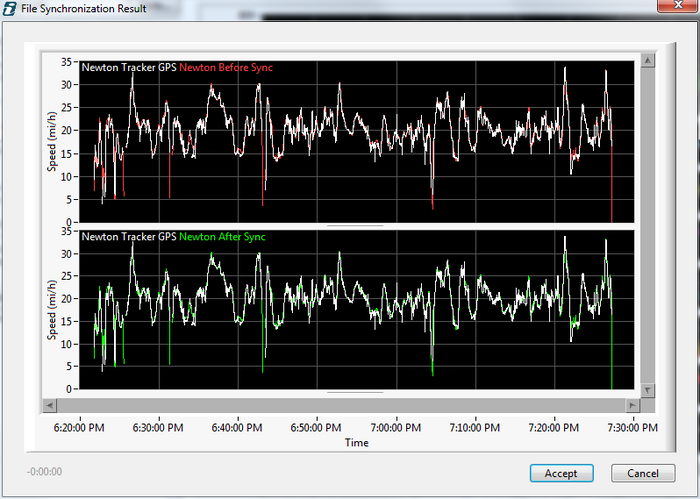Screen dimensions: 700x499
Task: Click the horizontal scrollbar left arrow
Action: coord(49,405)
